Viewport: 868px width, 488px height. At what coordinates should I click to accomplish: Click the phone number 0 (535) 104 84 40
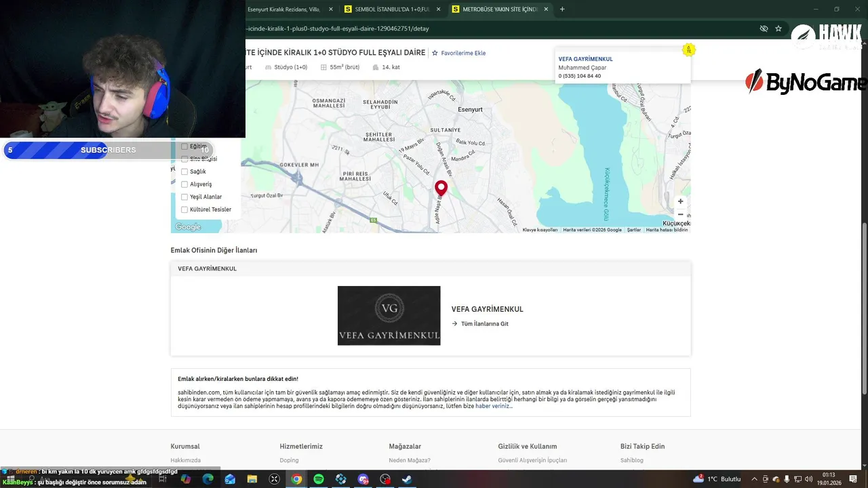click(x=579, y=76)
